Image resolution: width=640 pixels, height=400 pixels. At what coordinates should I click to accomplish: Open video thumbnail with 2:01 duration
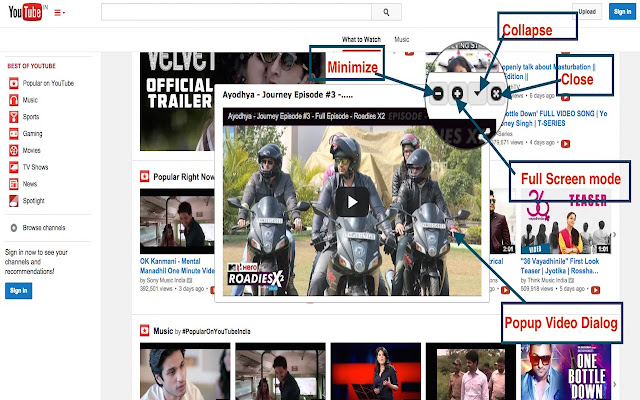click(503, 221)
